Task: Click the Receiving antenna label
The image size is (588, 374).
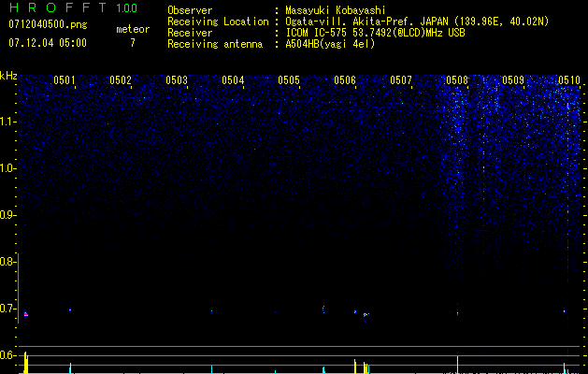Action: pyautogui.click(x=215, y=44)
